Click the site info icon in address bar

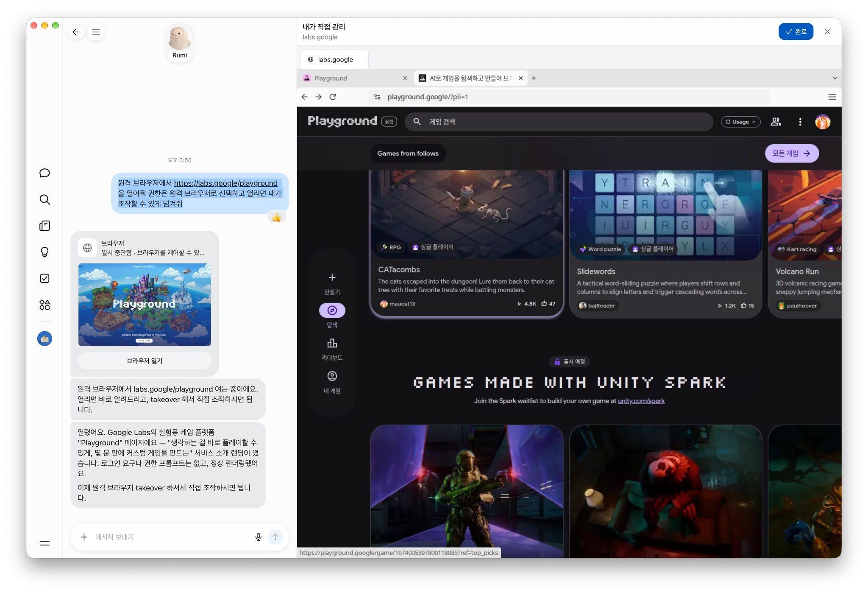(377, 97)
